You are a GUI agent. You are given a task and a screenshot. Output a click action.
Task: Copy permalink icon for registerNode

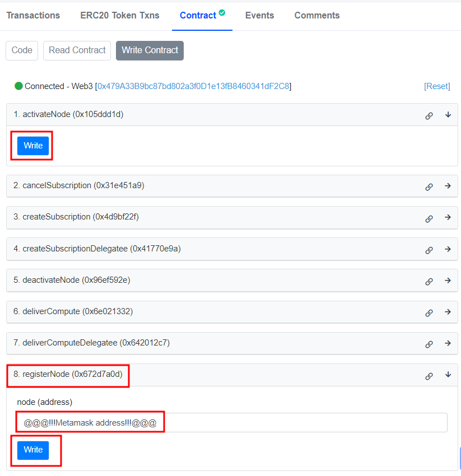(x=429, y=376)
